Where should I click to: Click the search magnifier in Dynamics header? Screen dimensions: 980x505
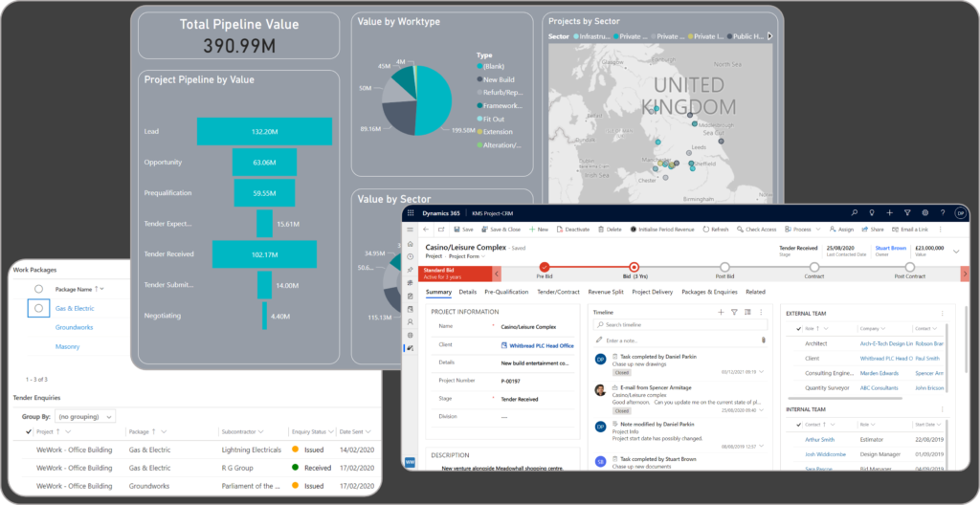tap(855, 213)
